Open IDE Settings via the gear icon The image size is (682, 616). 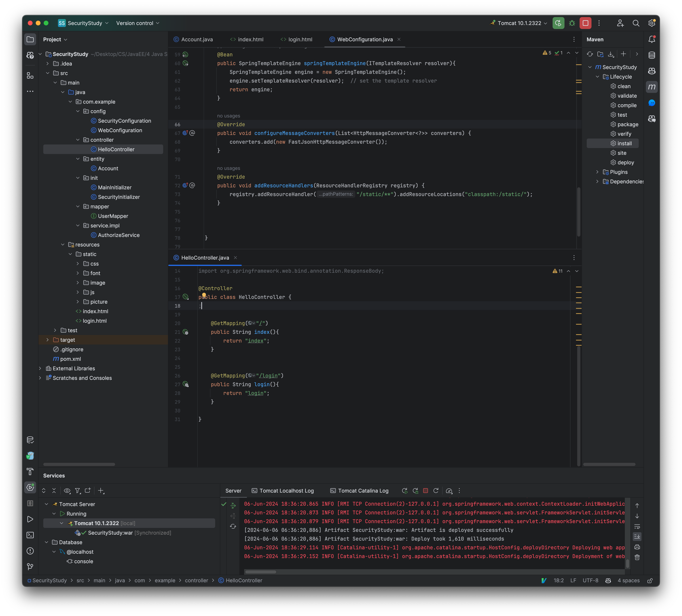[x=652, y=23]
